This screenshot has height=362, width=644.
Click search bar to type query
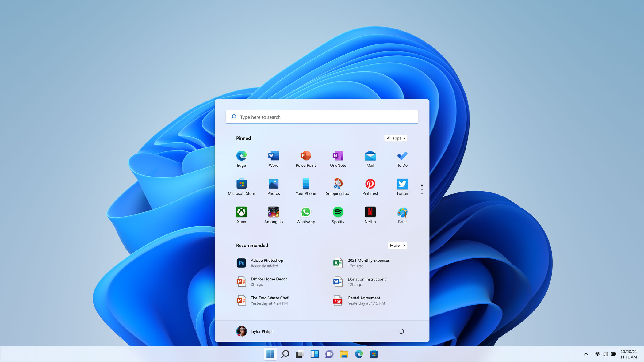coord(322,117)
